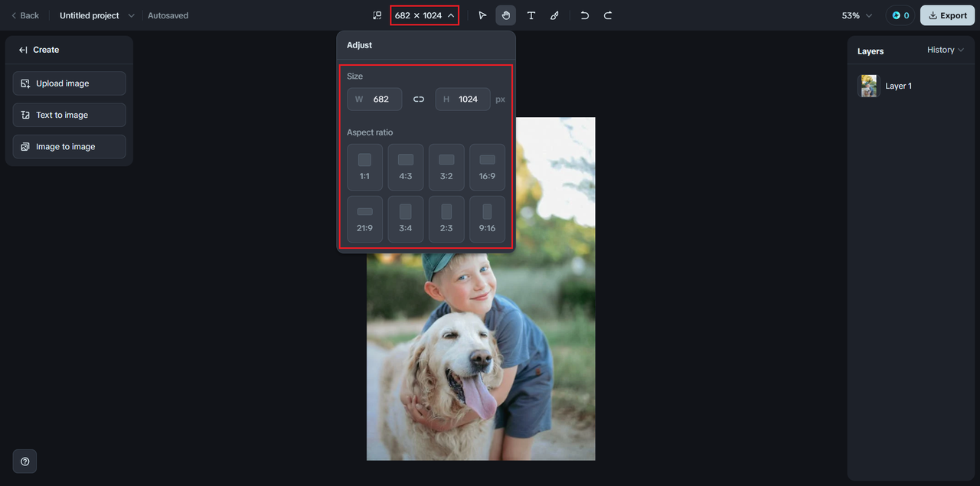Screen dimensions: 980x486
Task: Open the History dropdown
Action: [x=946, y=50]
